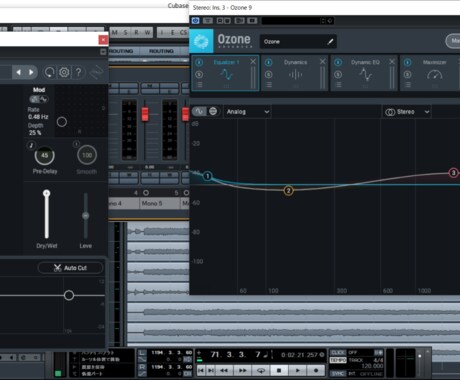Open the Stereo channel mode dropdown
Screen dimensions: 460x380
407,112
